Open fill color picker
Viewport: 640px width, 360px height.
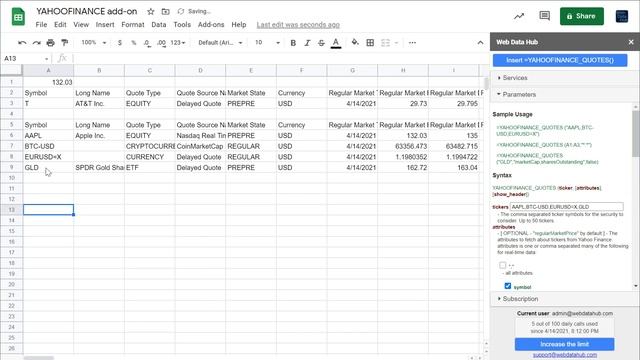tap(355, 42)
